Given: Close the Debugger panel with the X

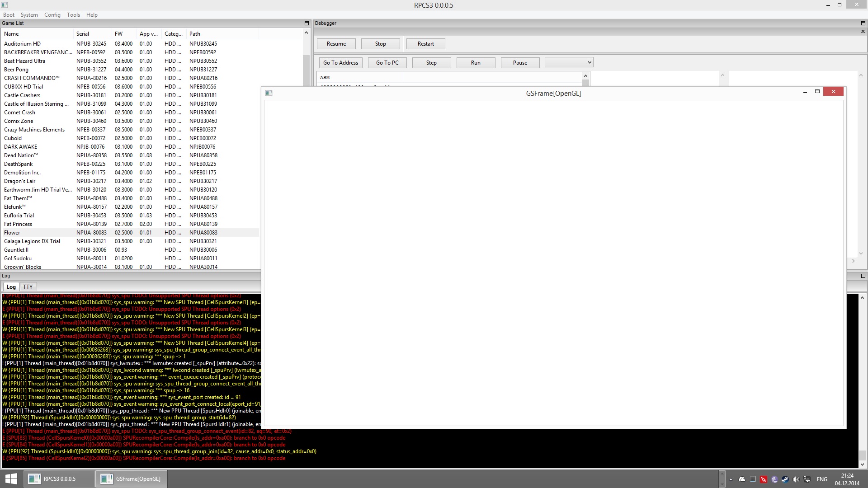Looking at the screenshot, I should pyautogui.click(x=863, y=32).
